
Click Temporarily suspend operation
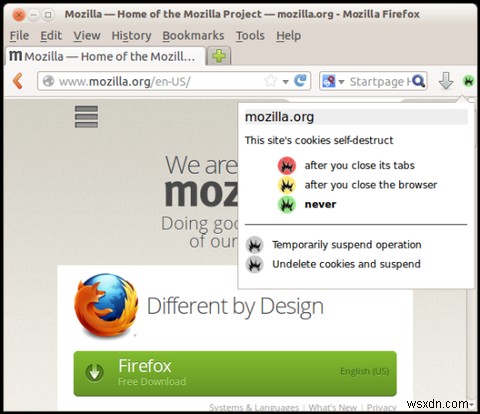334,245
